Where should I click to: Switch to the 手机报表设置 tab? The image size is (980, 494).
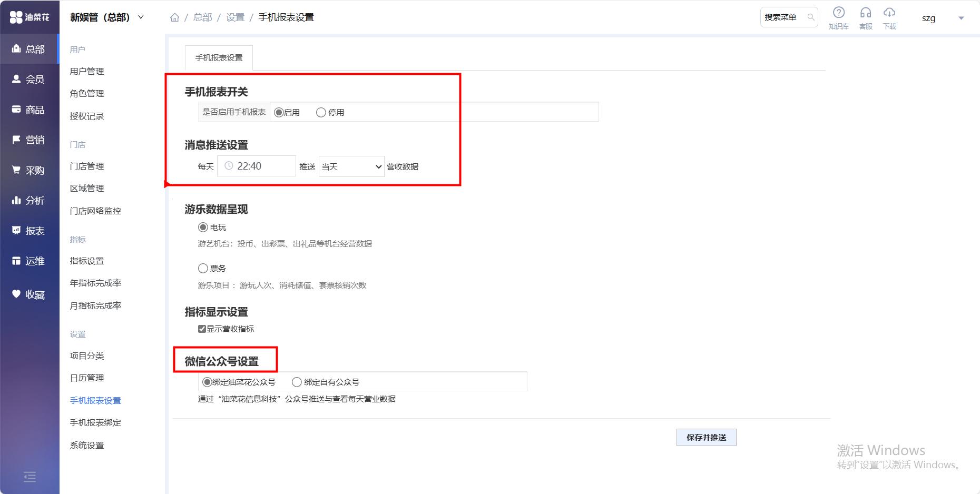219,58
